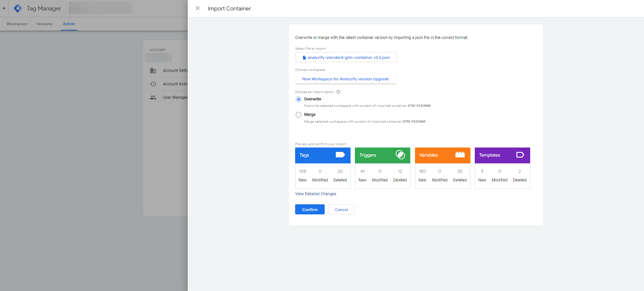This screenshot has width=644, height=291.
Task: Click the orange Variables card header
Action: (443, 155)
